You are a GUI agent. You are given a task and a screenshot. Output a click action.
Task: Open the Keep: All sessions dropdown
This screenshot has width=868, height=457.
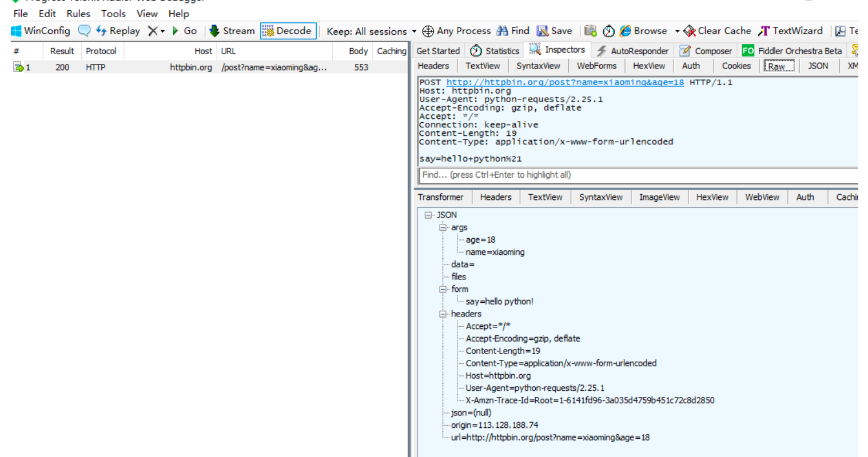tap(371, 31)
